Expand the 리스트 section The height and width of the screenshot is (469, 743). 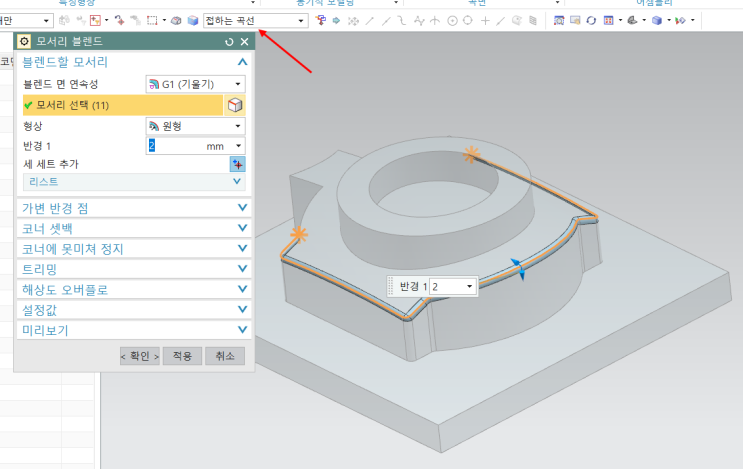(237, 182)
